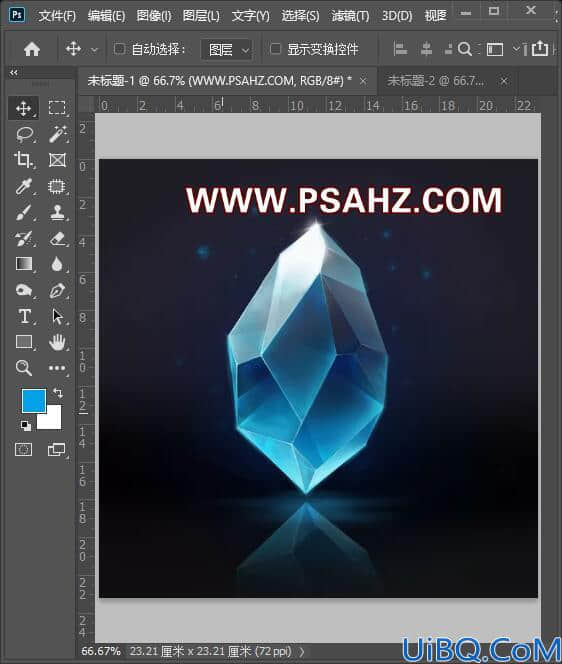Image resolution: width=562 pixels, height=664 pixels.
Task: Open the Layer (图层) auto-select dropdown
Action: (x=227, y=50)
